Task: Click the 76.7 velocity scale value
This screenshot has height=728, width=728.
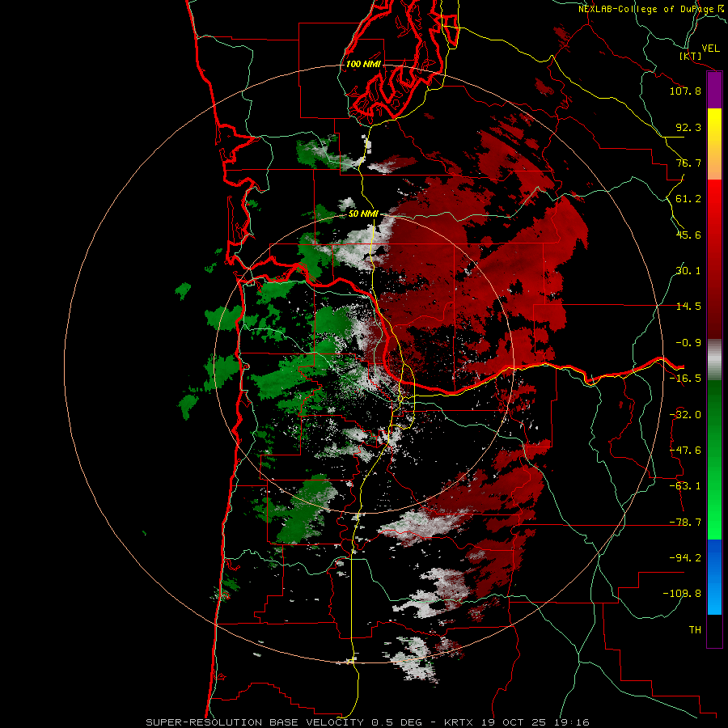Action: click(x=688, y=163)
